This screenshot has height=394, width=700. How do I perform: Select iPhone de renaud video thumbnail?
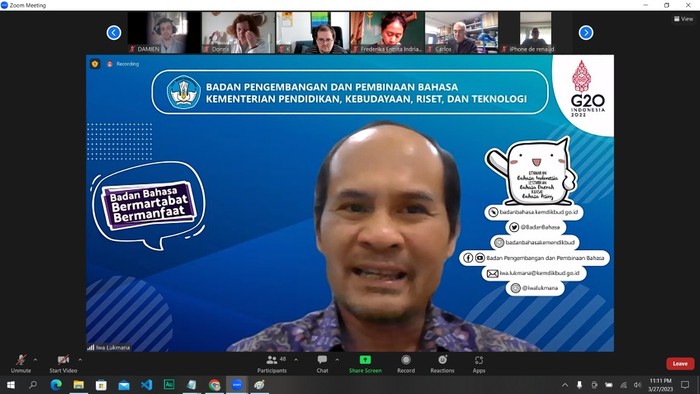(x=536, y=33)
